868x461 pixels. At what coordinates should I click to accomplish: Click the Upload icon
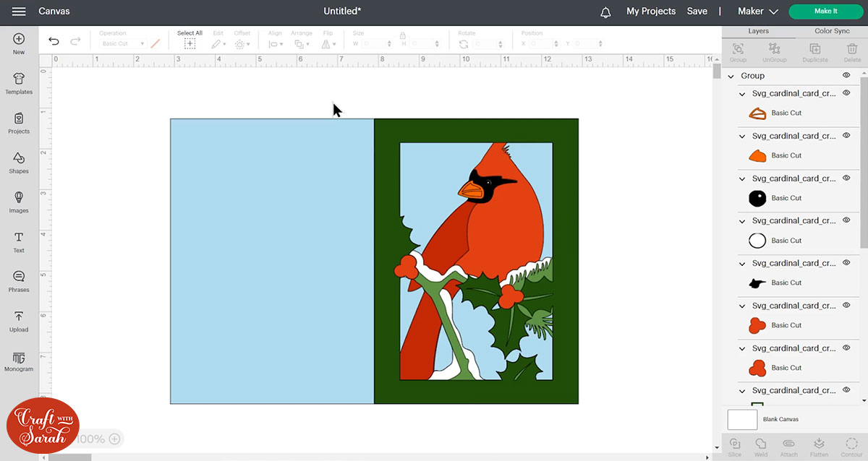[x=19, y=321]
